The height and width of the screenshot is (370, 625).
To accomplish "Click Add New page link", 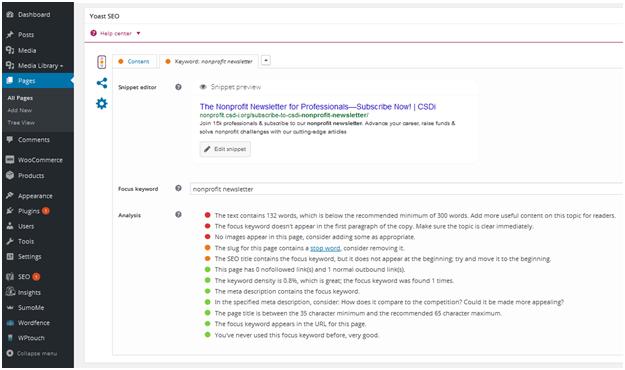I will point(20,110).
